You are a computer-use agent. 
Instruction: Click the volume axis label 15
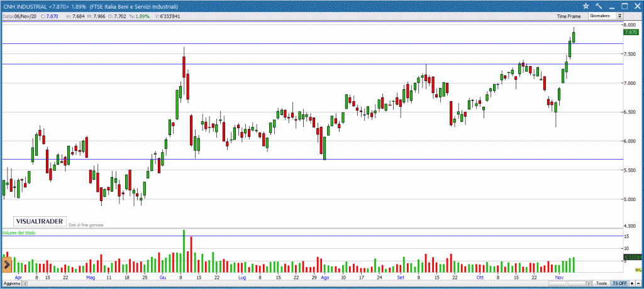tap(627, 236)
